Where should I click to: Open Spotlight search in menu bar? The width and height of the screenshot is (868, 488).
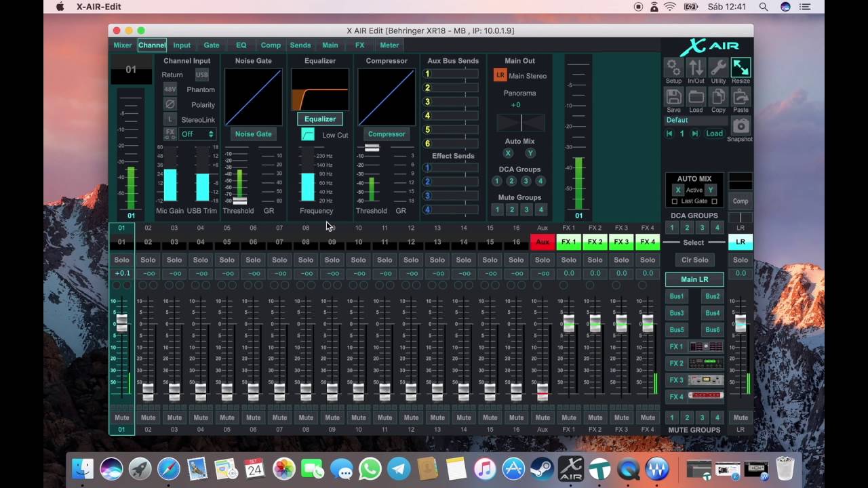[x=764, y=7]
